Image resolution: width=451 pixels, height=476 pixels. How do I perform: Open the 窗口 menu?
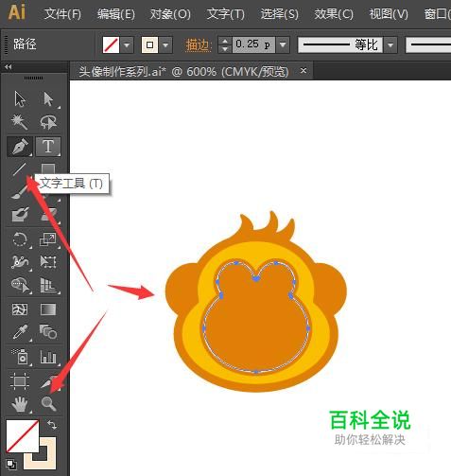438,14
